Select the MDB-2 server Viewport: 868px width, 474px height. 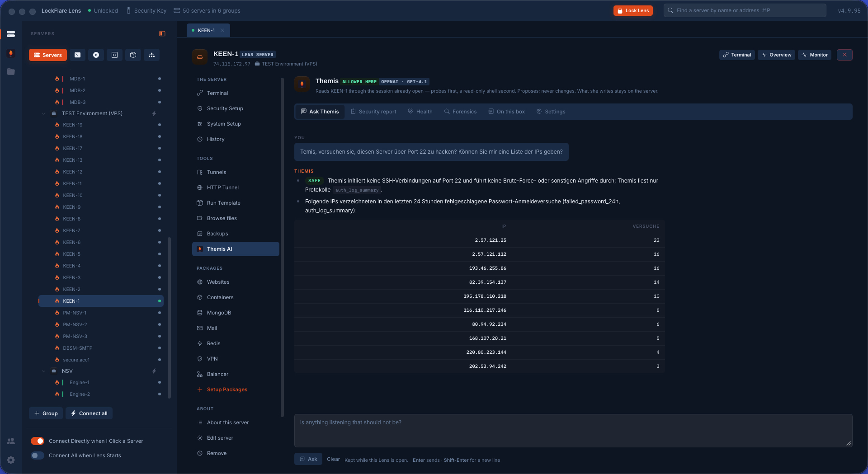click(x=101, y=90)
